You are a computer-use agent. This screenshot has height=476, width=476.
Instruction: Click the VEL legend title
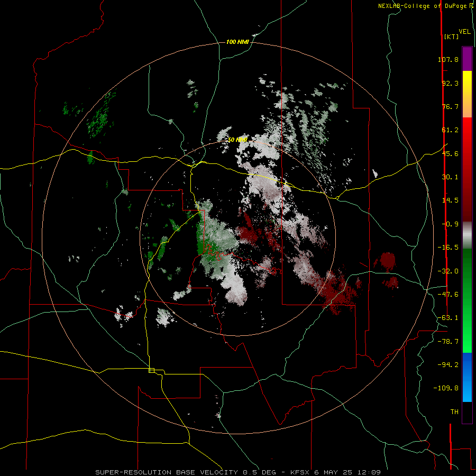pos(464,32)
